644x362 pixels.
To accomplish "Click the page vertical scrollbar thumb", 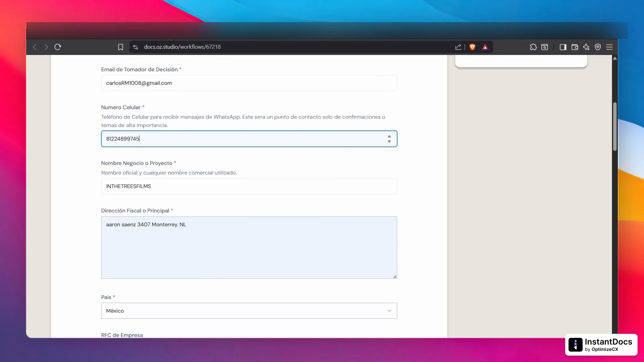I will click(615, 127).
